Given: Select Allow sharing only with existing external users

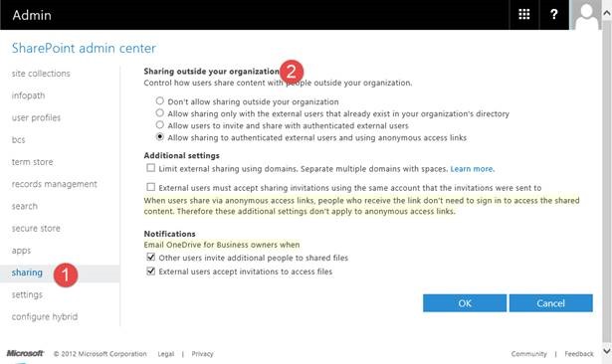Looking at the screenshot, I should point(159,113).
